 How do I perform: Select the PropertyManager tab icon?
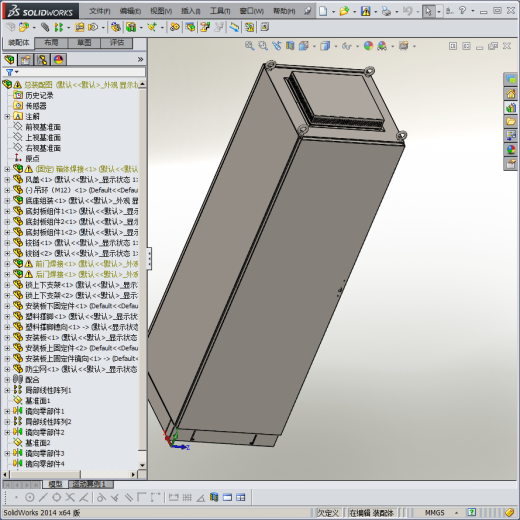coord(26,60)
